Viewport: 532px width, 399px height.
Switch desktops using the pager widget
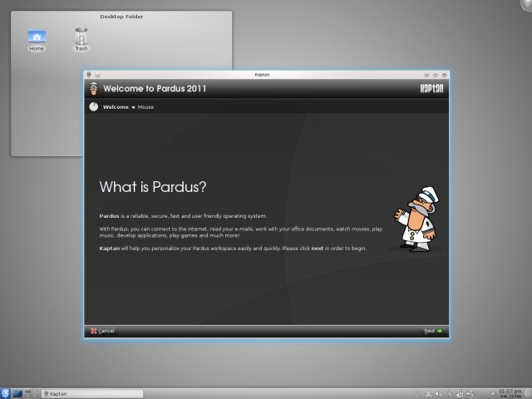[32, 393]
